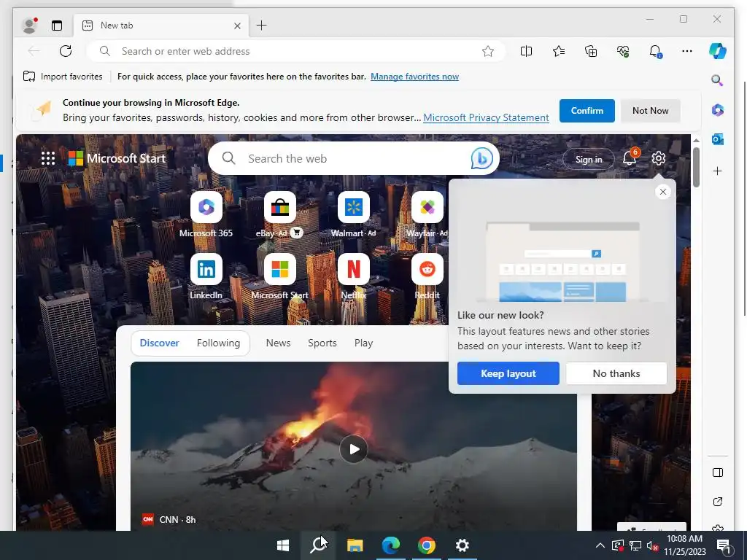Click the muted volume tray icon
The image size is (747, 560).
[652, 545]
